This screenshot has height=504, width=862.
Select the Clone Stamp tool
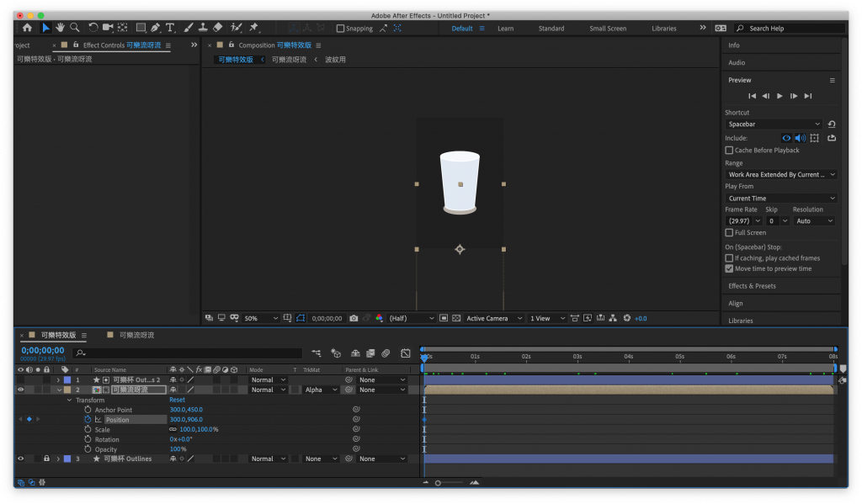(x=203, y=28)
